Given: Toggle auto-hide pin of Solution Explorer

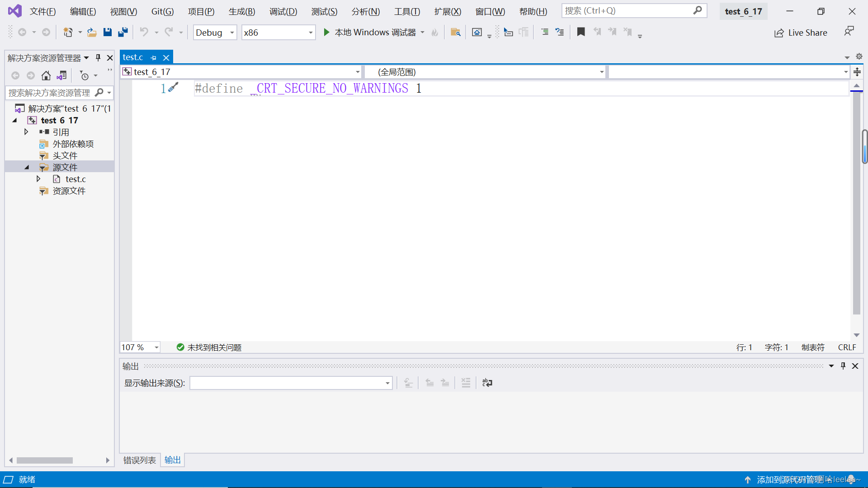Looking at the screenshot, I should (98, 58).
